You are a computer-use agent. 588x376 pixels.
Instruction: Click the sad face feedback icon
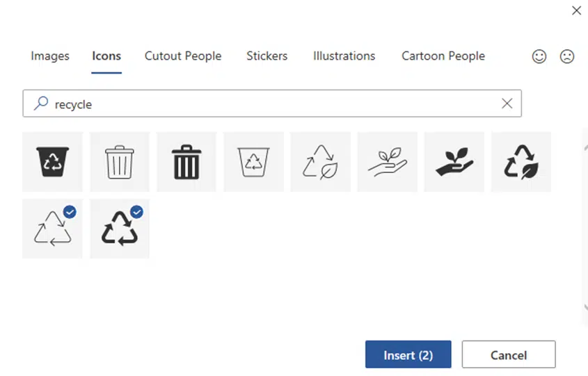tap(567, 56)
